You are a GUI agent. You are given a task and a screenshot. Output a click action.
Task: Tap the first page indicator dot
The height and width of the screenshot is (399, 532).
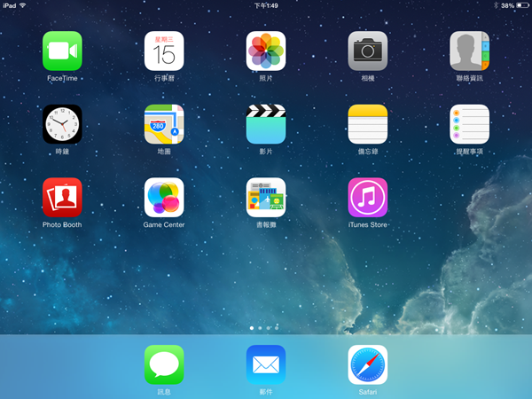coord(252,328)
